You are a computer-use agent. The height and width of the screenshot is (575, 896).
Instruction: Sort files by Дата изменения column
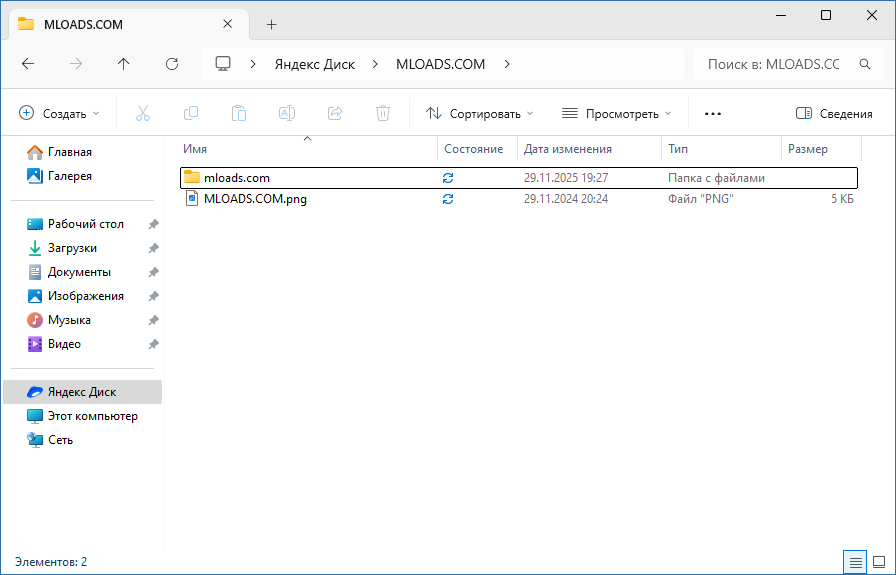tap(568, 149)
